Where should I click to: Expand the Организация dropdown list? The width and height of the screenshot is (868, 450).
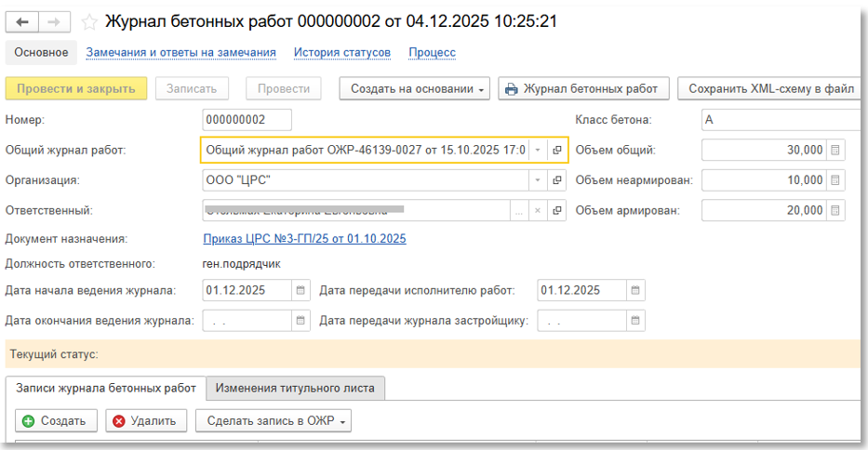(538, 180)
